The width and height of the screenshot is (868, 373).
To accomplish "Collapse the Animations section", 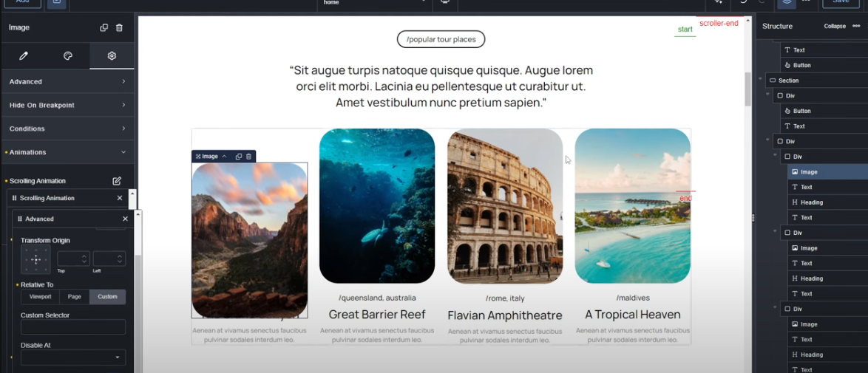I will [67, 152].
